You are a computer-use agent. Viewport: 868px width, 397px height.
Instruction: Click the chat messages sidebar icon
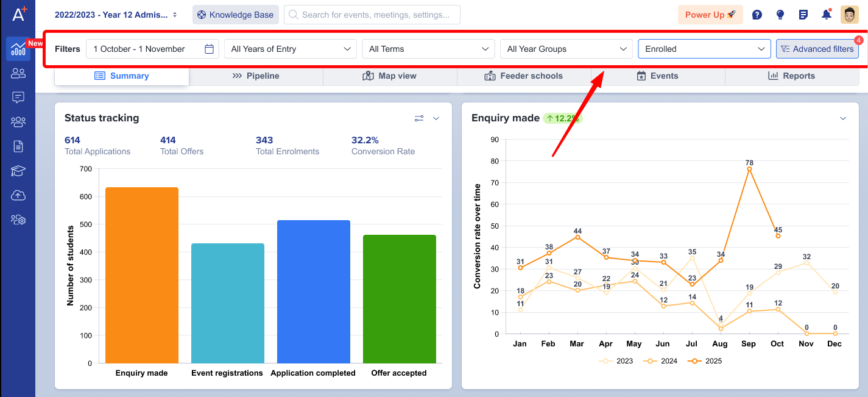18,98
